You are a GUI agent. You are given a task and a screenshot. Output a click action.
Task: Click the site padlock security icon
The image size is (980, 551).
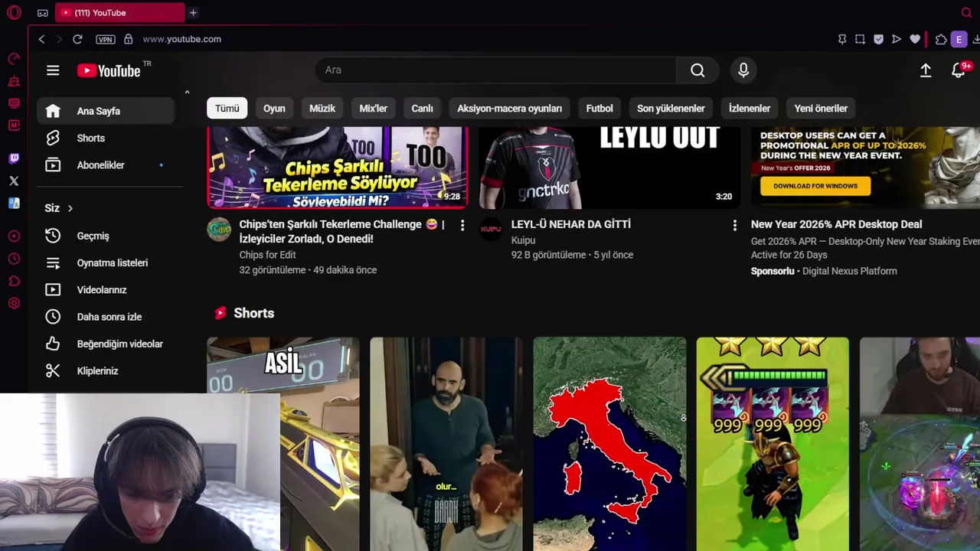click(x=128, y=39)
